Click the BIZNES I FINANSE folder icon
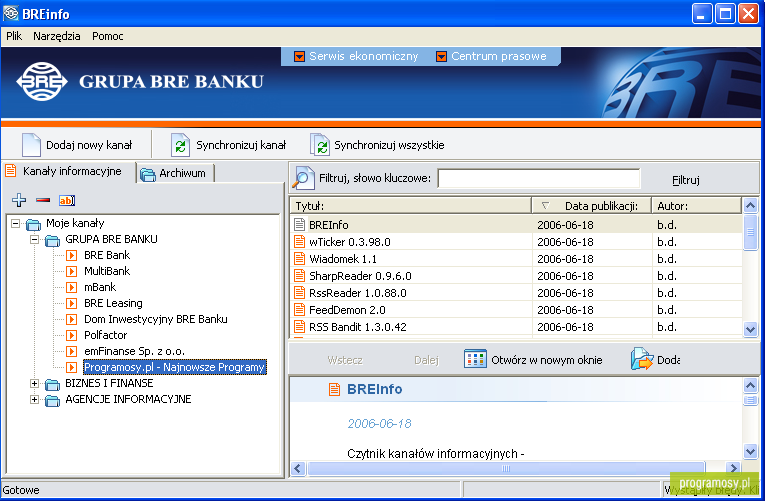This screenshot has height=501, width=765. pos(52,384)
